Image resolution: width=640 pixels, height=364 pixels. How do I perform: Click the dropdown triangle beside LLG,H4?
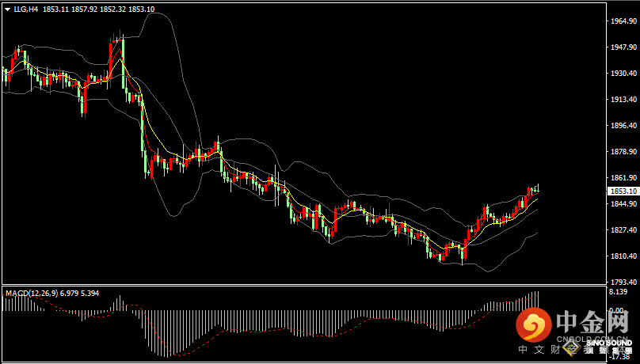point(7,9)
